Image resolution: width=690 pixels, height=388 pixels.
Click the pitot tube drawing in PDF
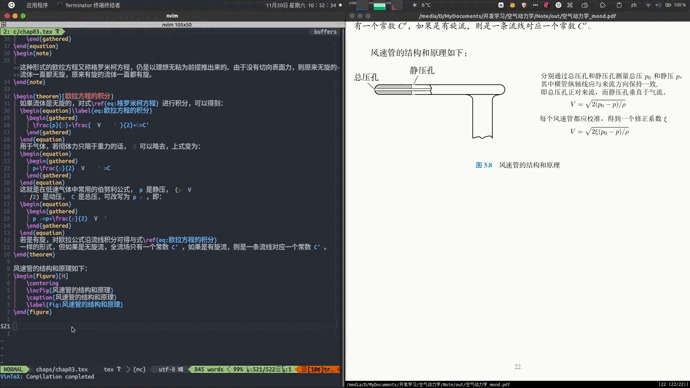pos(439,111)
